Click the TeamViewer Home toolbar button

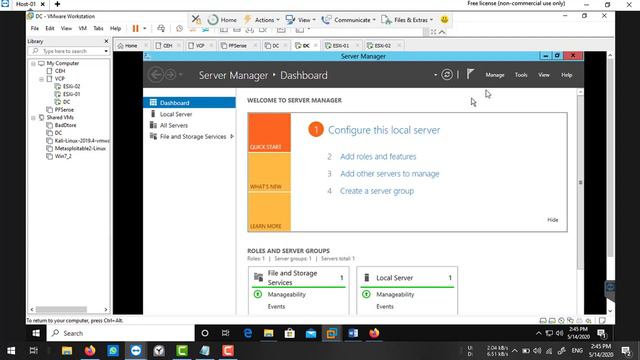click(222, 20)
